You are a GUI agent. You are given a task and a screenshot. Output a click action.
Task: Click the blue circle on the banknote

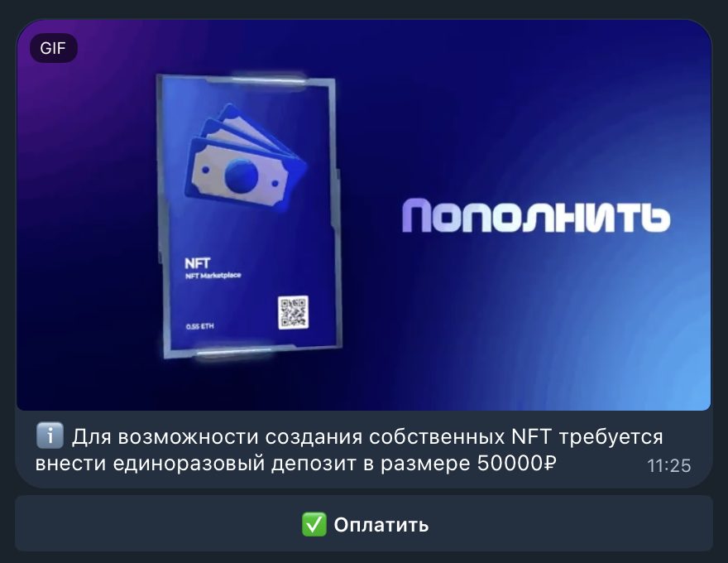click(241, 176)
